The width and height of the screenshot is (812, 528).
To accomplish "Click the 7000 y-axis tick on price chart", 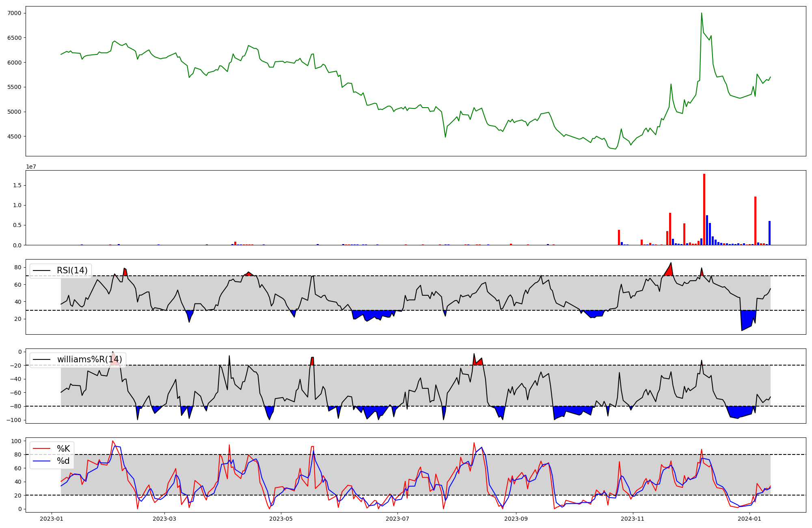I will (15, 13).
